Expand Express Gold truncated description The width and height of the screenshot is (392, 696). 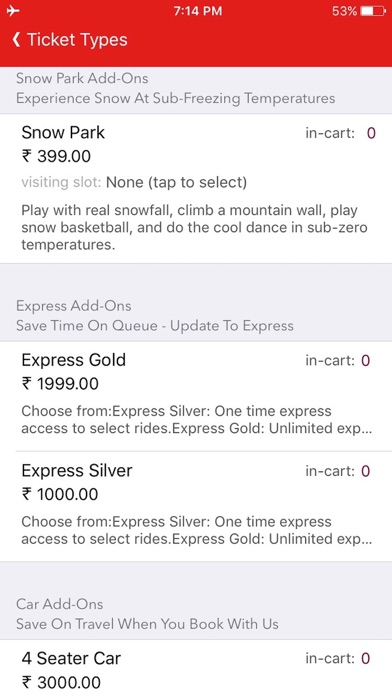[196, 419]
